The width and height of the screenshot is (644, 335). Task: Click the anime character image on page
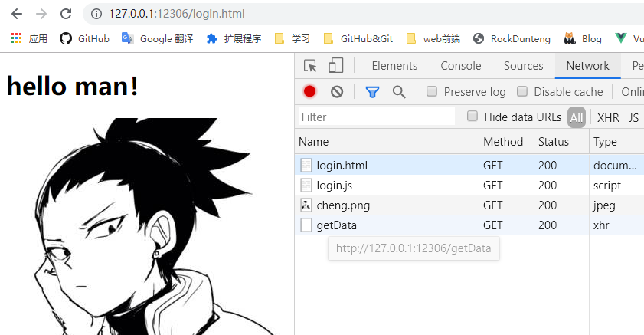point(143,226)
